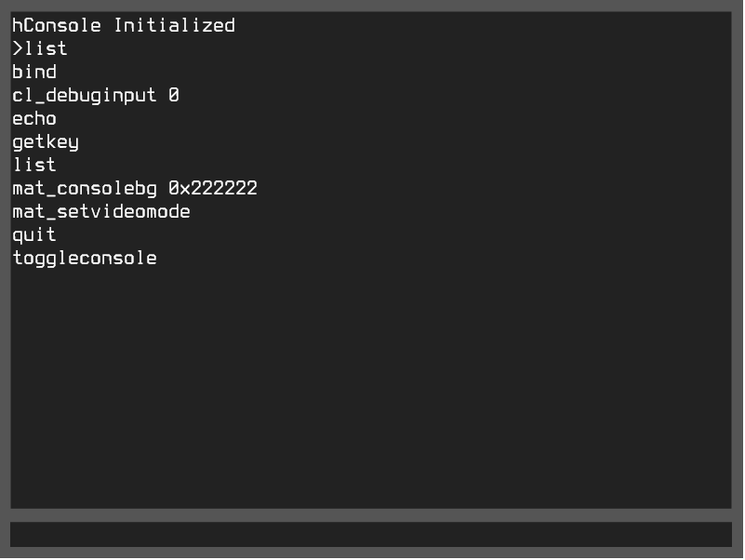The image size is (745, 560).
Task: Click the '0' value after cl_debuginput
Action: [x=174, y=96]
